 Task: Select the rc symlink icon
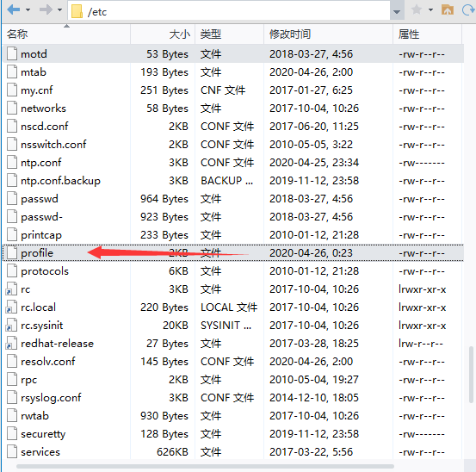(11, 289)
